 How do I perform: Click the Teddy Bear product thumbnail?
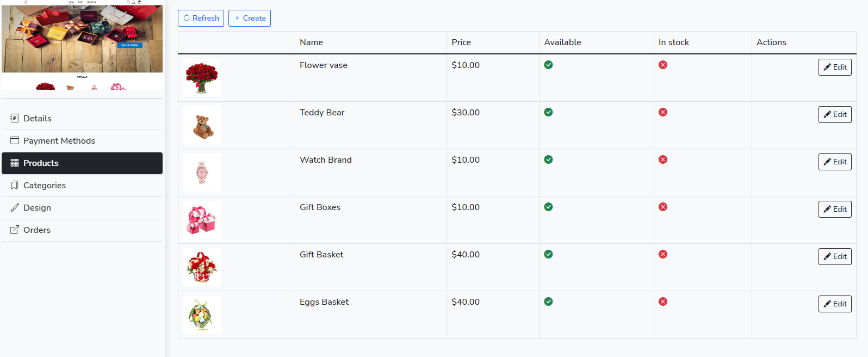click(x=202, y=125)
